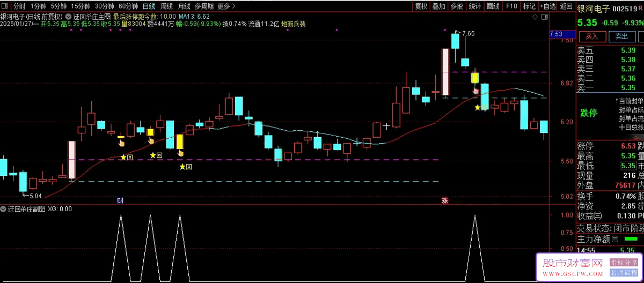Click the 买入 buy button
Viewport: 644px width, 283px height.
pos(591,36)
